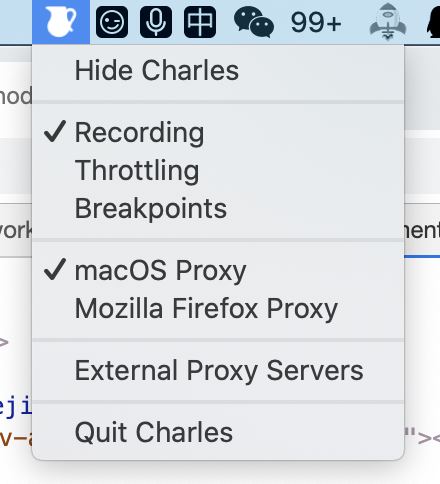Open the WeChat menu bar icon
The image size is (440, 484).
click(x=254, y=22)
